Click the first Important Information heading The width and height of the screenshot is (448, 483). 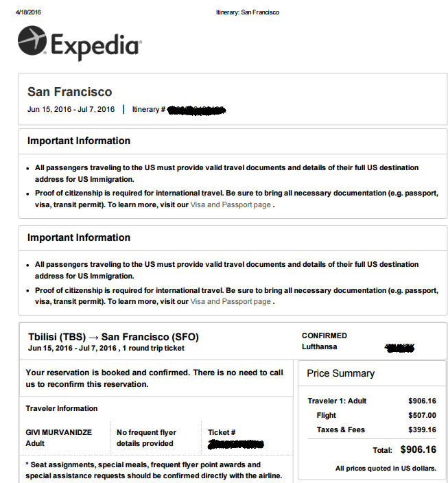[78, 141]
